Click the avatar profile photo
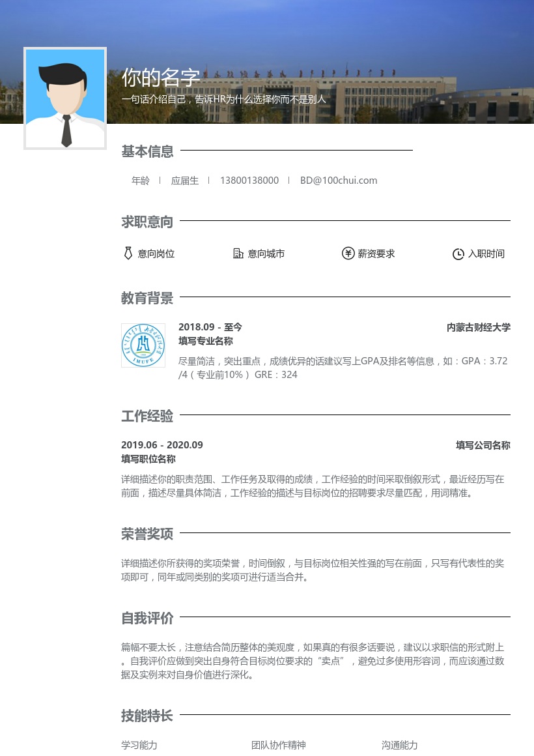This screenshot has width=534, height=756. [x=65, y=98]
